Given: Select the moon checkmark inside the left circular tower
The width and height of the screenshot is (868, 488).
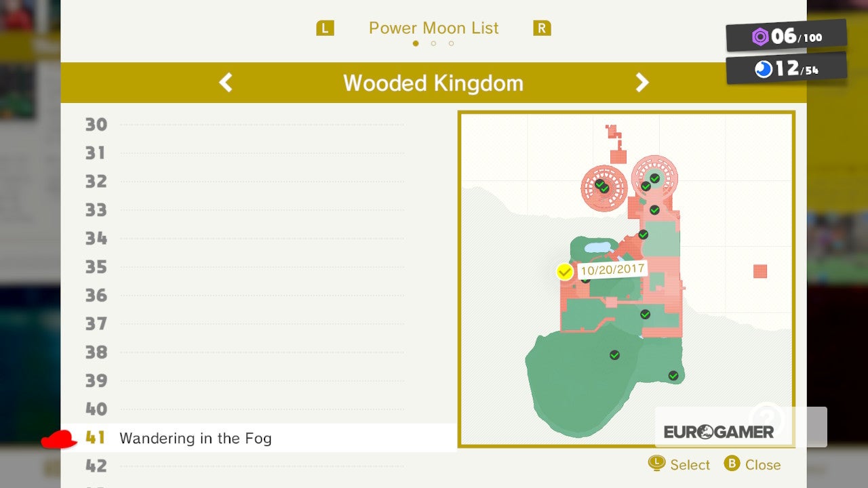Looking at the screenshot, I should (x=601, y=186).
